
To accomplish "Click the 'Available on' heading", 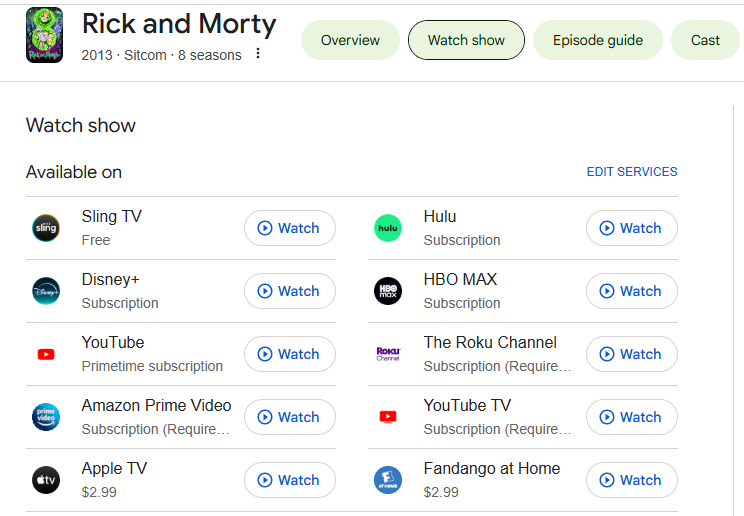I will click(74, 172).
